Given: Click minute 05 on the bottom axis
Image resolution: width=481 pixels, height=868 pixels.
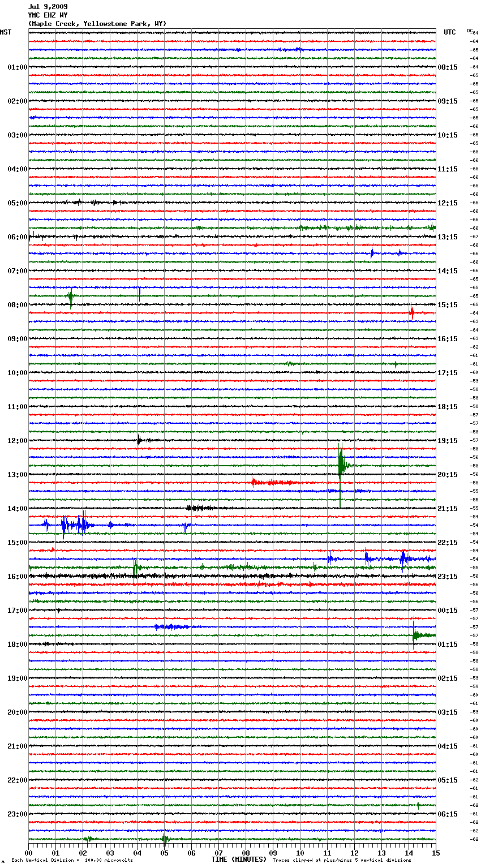Looking at the screenshot, I should pos(164,853).
